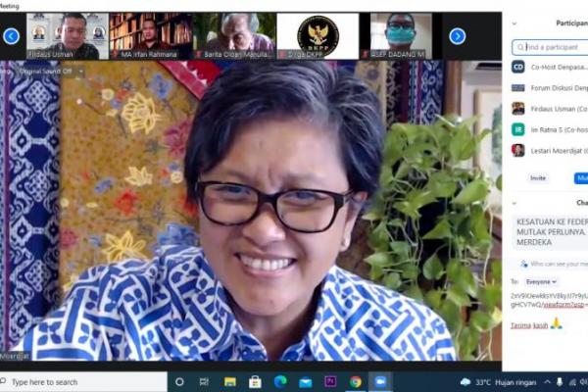Click the Invite button
588x392 pixels.
[538, 178]
